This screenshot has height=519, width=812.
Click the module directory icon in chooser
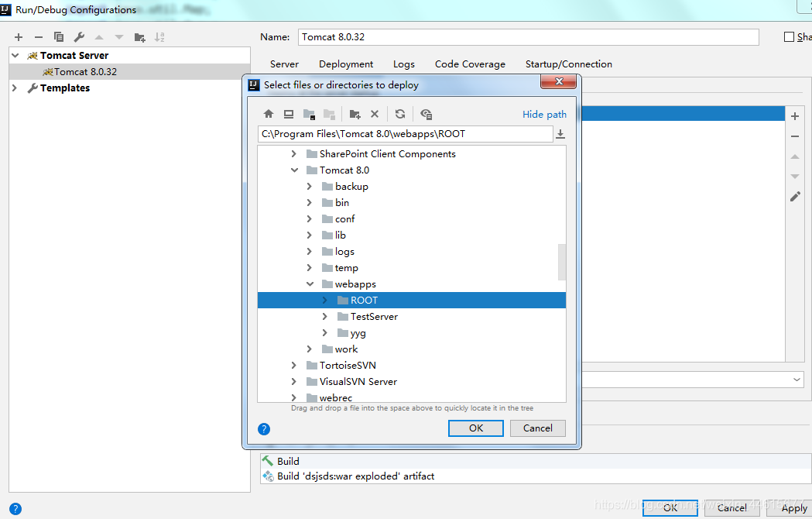(x=329, y=114)
